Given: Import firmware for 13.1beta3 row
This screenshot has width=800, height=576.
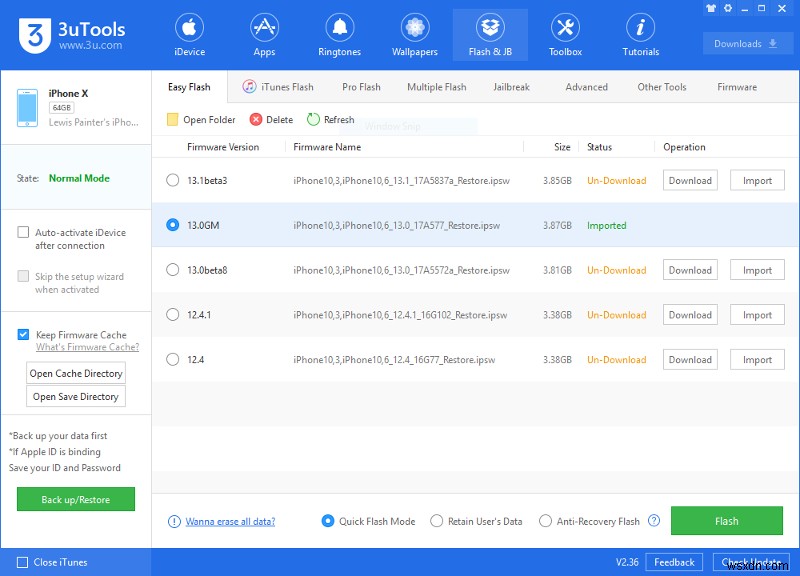Looking at the screenshot, I should [x=757, y=180].
